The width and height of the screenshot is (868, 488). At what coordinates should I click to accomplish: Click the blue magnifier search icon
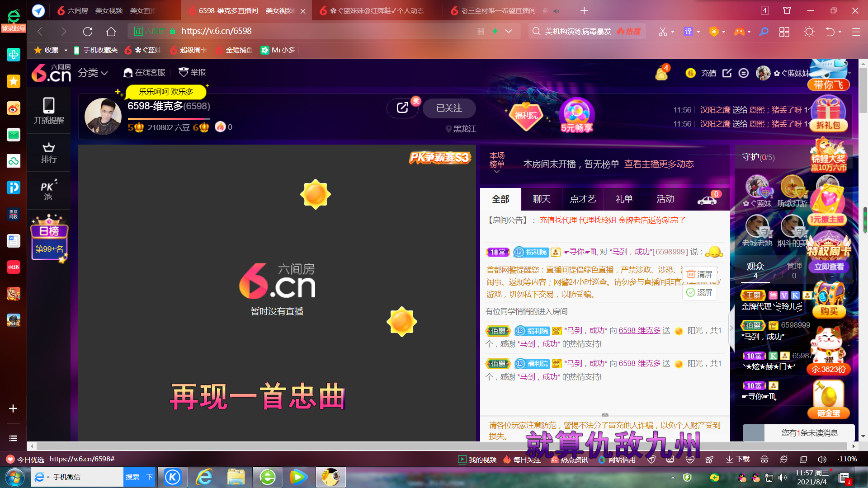pos(764,32)
